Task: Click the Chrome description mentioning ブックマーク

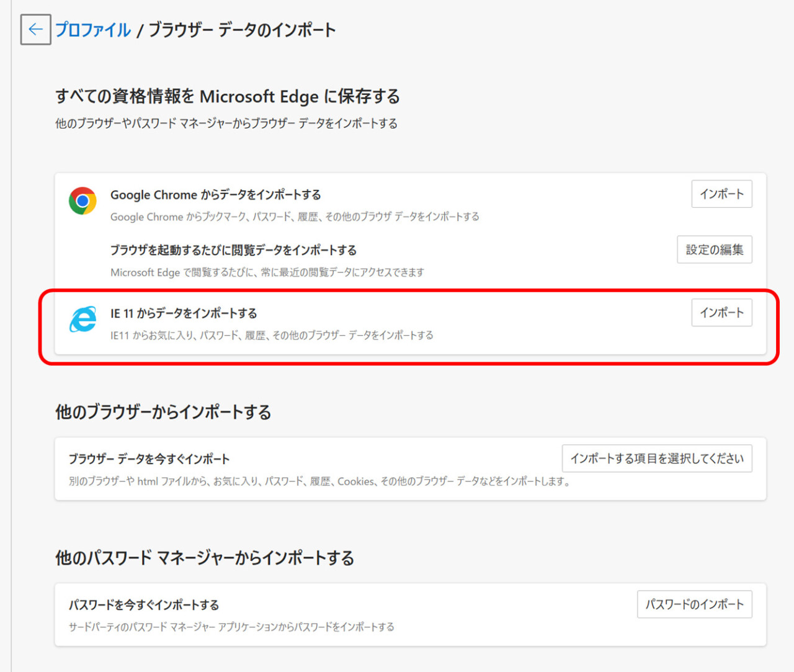Action: pos(295,217)
